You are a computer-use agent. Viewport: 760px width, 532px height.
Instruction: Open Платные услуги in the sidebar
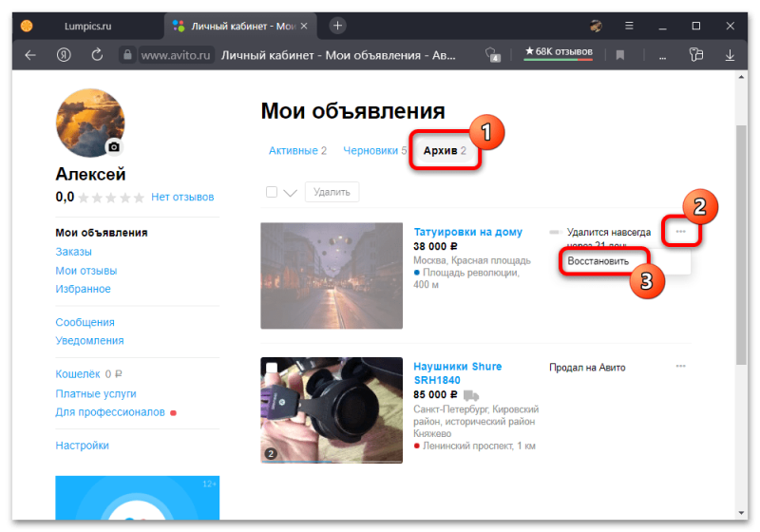[x=96, y=393]
